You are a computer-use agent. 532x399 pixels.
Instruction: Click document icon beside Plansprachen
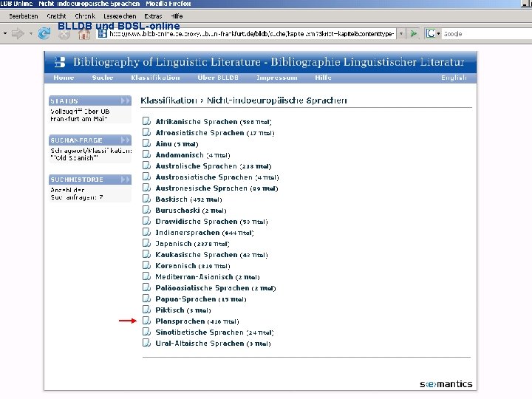pyautogui.click(x=146, y=321)
